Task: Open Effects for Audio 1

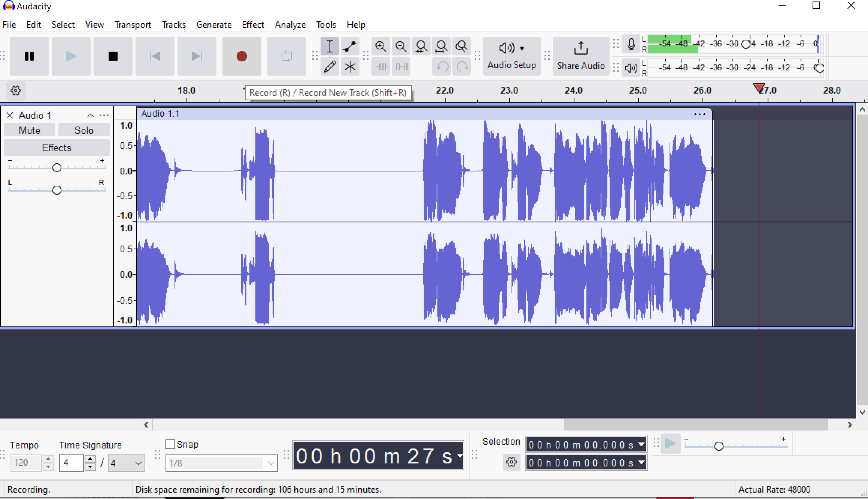Action: click(57, 147)
